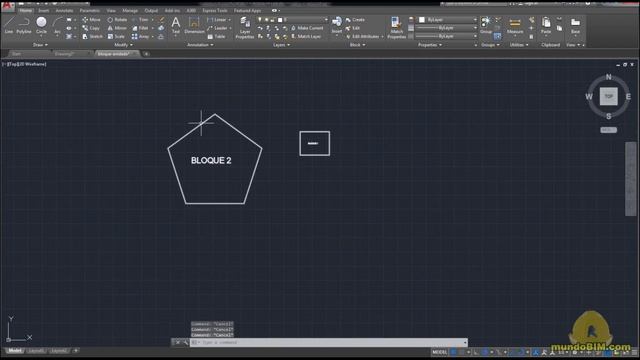Expand the Annotation panel
The width and height of the screenshot is (640, 360).
[x=200, y=45]
